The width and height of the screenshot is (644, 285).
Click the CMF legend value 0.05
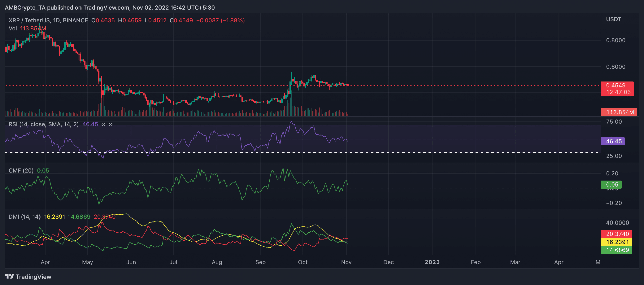(43, 171)
